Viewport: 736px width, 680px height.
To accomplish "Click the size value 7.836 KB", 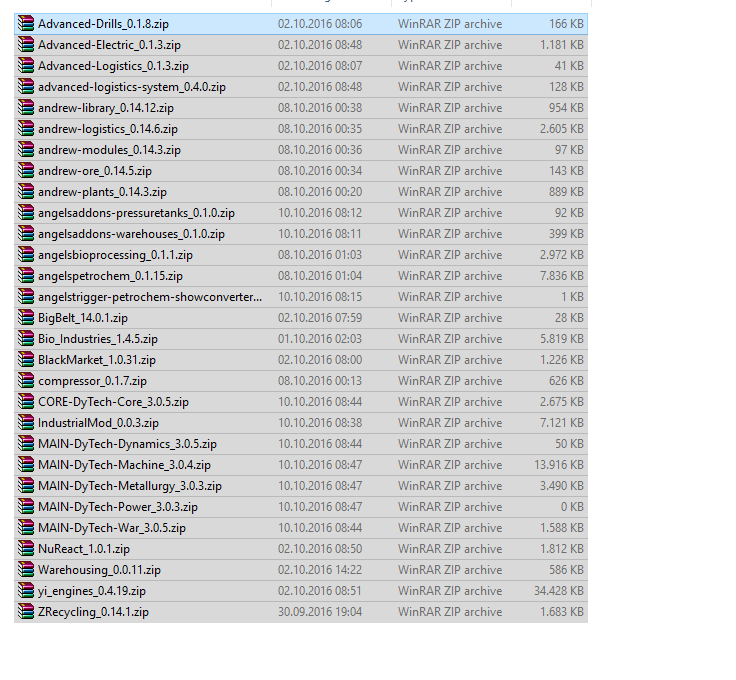I will tap(561, 276).
